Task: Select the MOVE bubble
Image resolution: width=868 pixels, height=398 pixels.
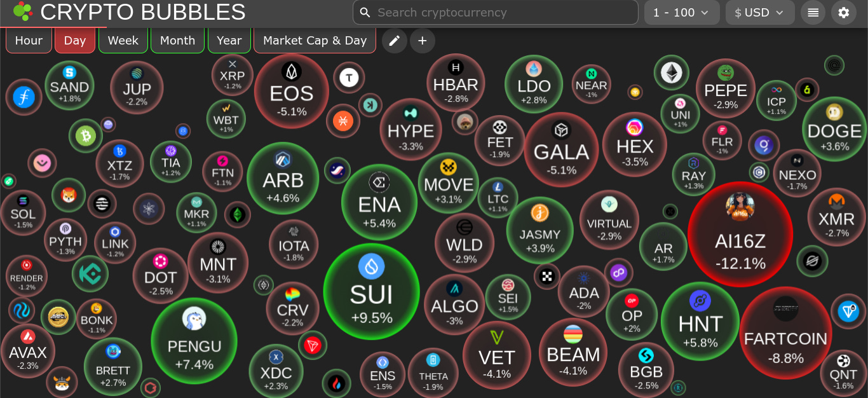Action: [449, 182]
